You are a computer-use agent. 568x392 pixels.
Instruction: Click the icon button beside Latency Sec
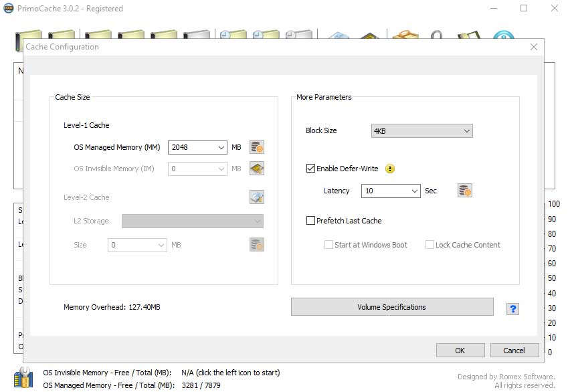pyautogui.click(x=465, y=191)
